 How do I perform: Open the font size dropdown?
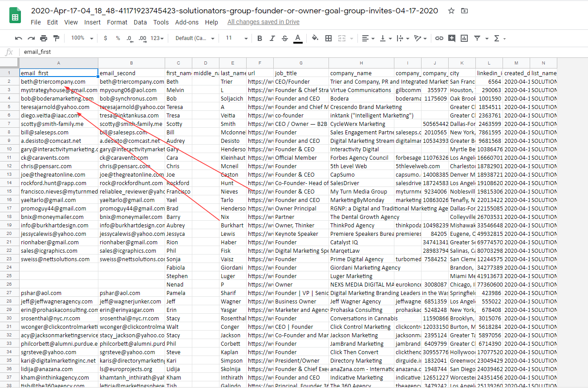[x=236, y=38]
